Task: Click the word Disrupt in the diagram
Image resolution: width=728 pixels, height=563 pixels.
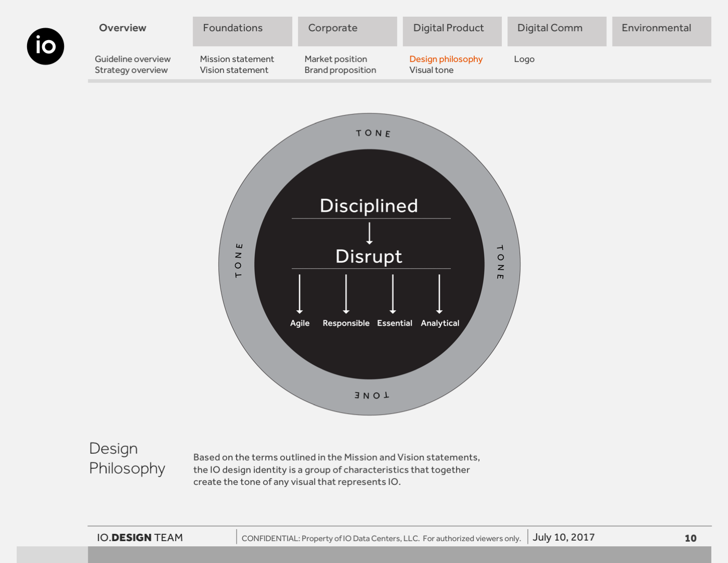Action: pos(369,256)
